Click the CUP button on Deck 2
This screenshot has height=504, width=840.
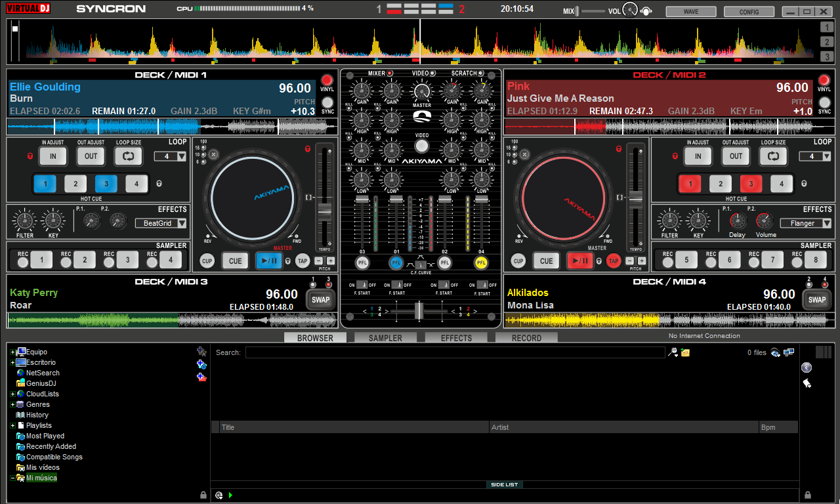click(x=518, y=261)
